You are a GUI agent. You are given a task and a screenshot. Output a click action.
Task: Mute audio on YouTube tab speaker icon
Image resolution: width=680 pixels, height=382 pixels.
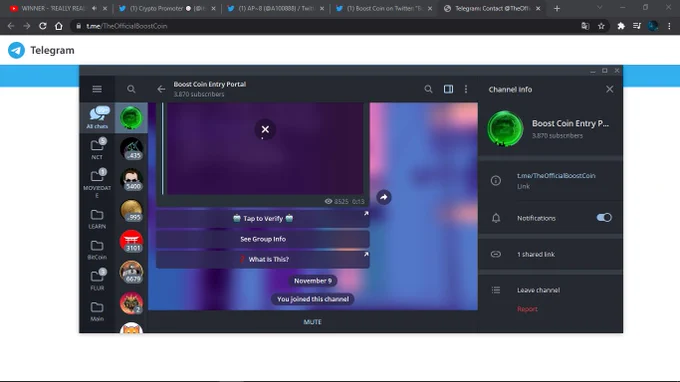point(94,8)
